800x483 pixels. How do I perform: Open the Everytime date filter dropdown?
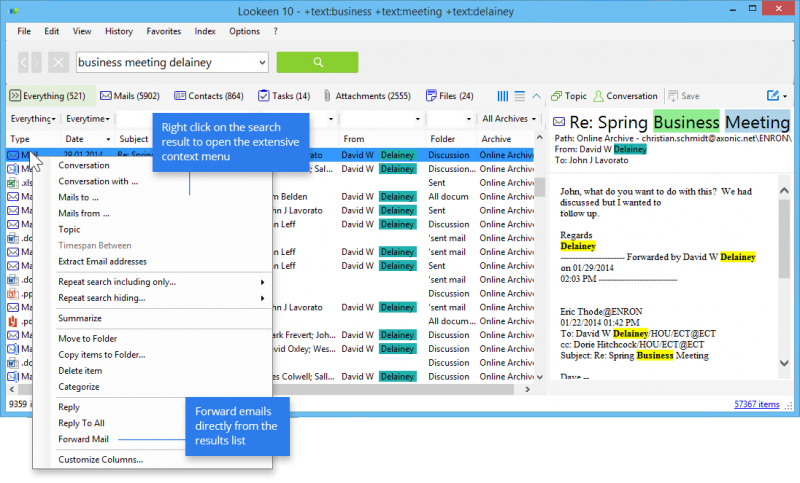click(x=88, y=119)
